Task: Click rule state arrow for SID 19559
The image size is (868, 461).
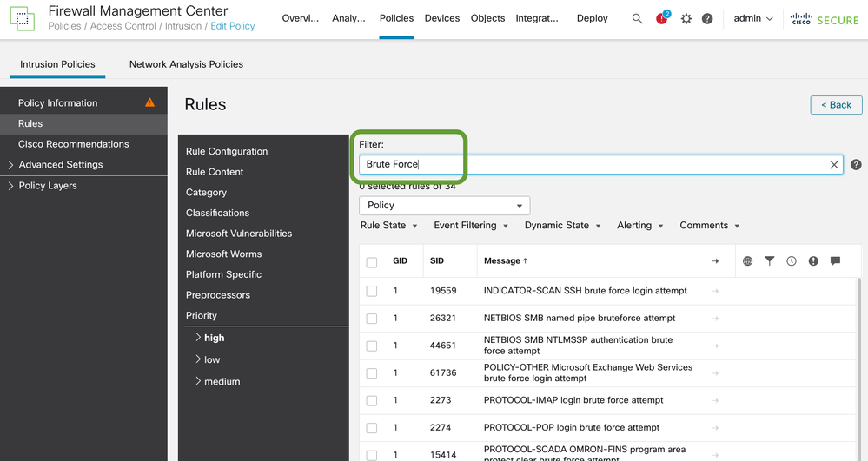Action: tap(715, 291)
